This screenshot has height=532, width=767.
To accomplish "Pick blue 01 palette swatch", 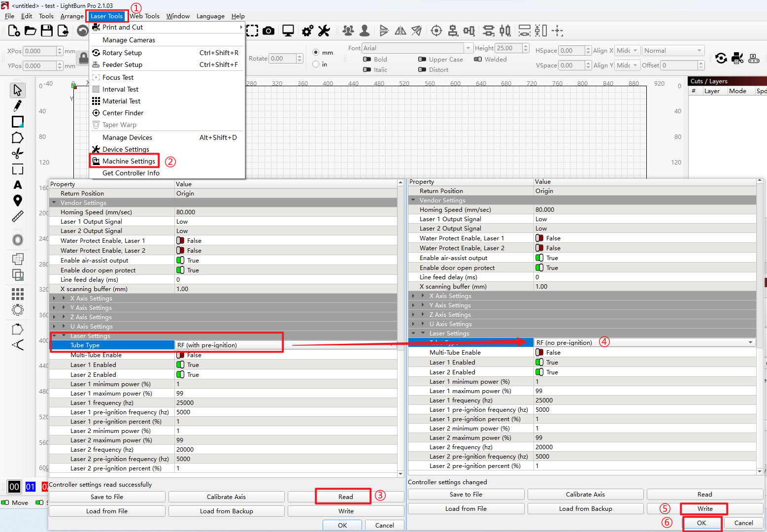I will coord(31,487).
